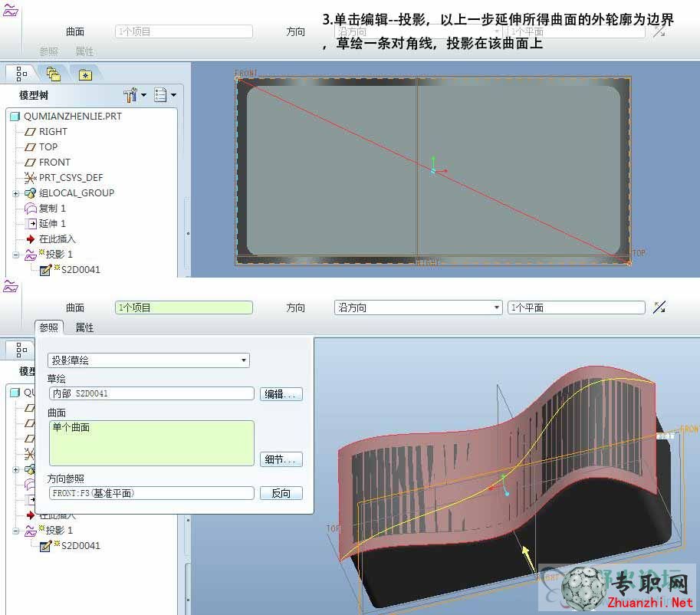
Task: Click the 延伸 1 extend feature icon in upper tree
Action: tap(31, 223)
